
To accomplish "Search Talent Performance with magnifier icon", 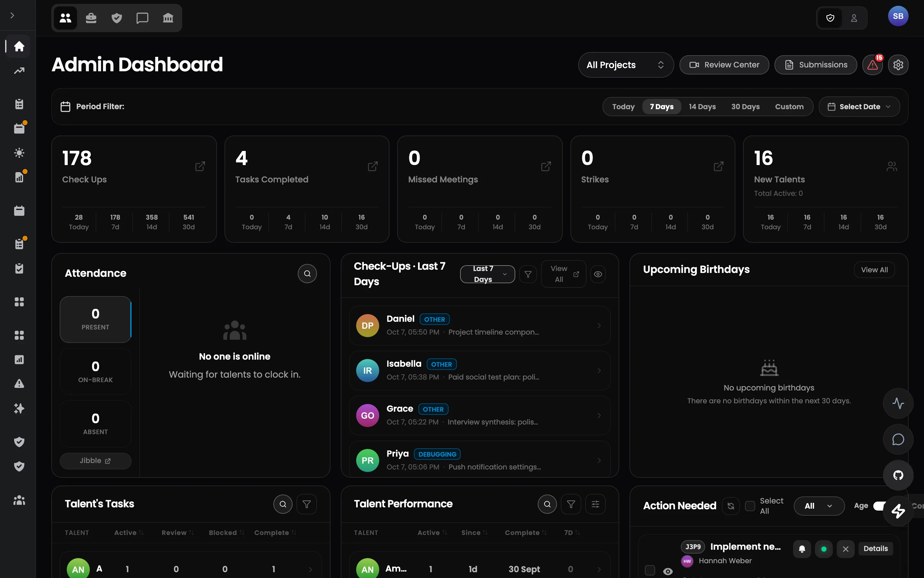I will (x=547, y=504).
